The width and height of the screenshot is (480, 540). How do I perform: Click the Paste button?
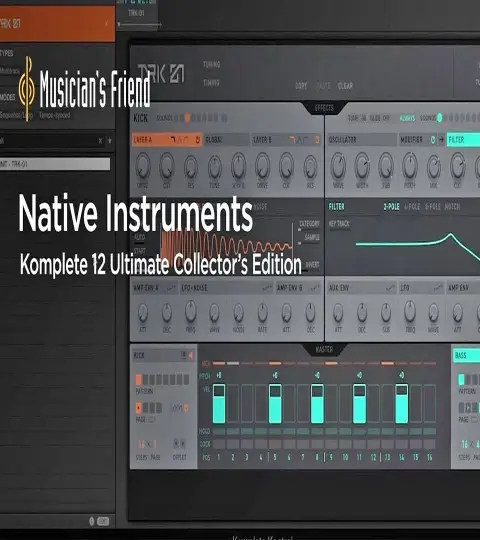click(323, 86)
